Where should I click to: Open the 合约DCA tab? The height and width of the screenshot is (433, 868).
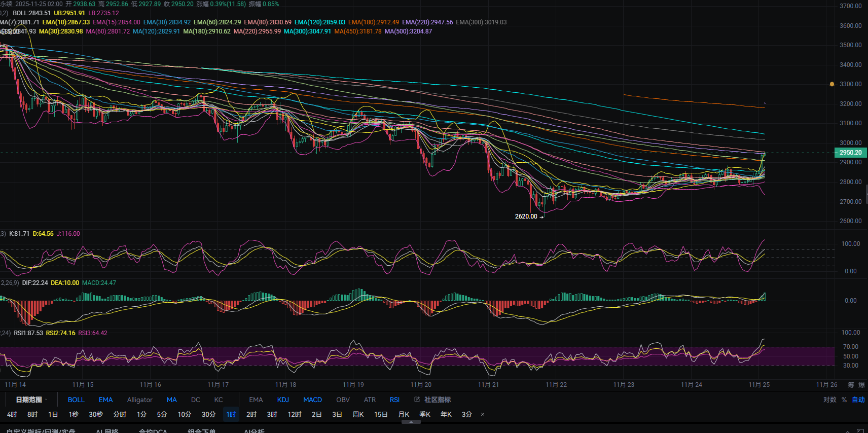click(x=153, y=430)
